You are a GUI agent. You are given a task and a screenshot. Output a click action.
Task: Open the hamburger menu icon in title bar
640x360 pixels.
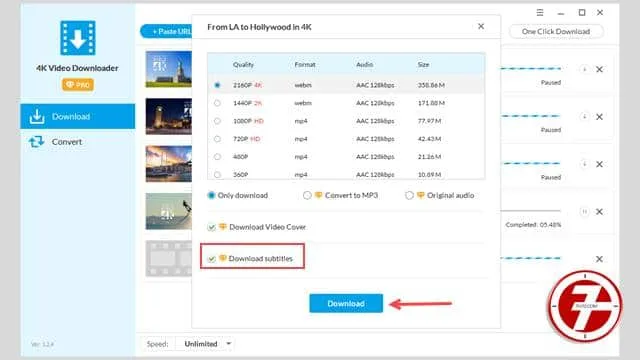[540, 13]
